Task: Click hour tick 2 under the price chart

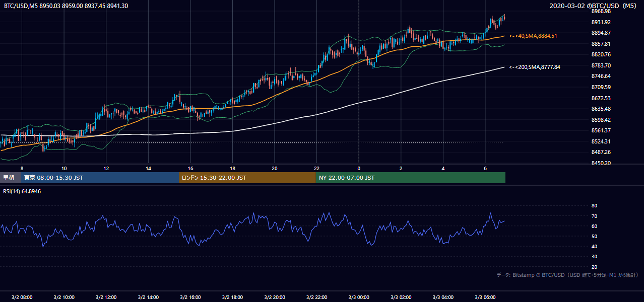Action: coord(401,168)
